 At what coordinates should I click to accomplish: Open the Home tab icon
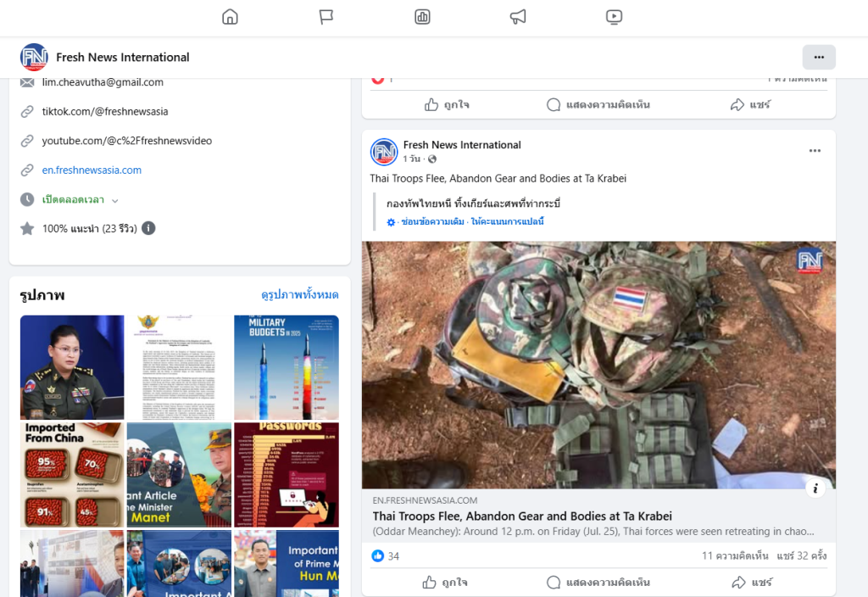(x=230, y=17)
